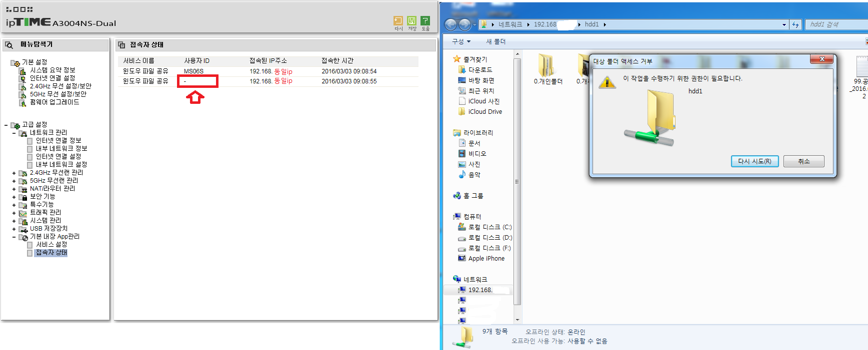Click the Explorer forward arrow button
This screenshot has width=868, height=350.
pyautogui.click(x=464, y=24)
